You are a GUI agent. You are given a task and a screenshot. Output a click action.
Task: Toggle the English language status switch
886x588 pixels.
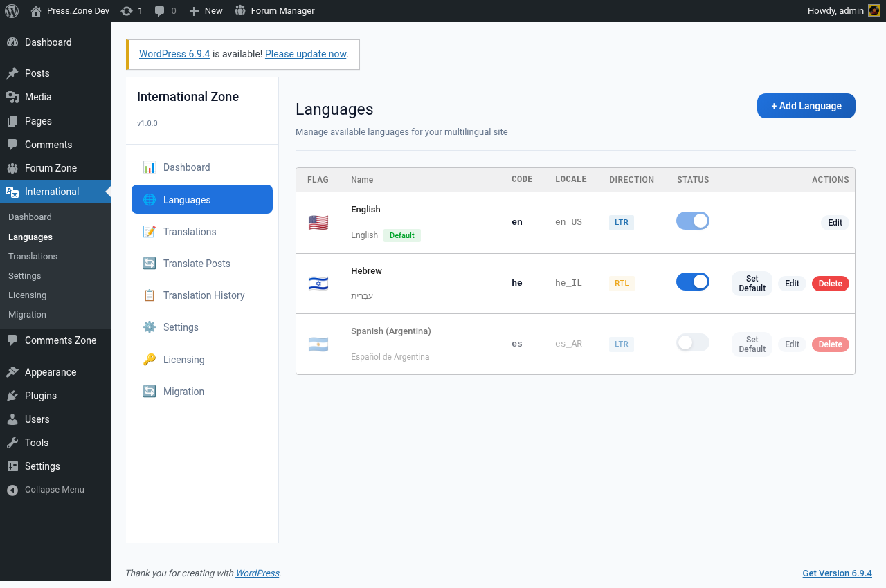coord(693,221)
